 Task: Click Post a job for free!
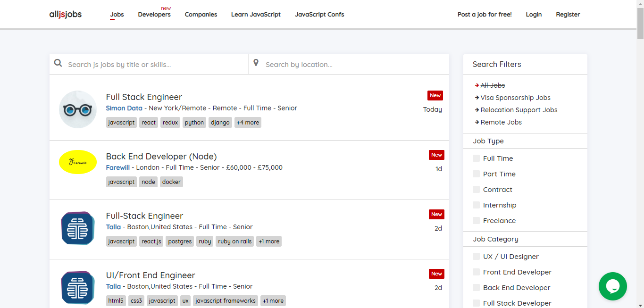point(484,14)
